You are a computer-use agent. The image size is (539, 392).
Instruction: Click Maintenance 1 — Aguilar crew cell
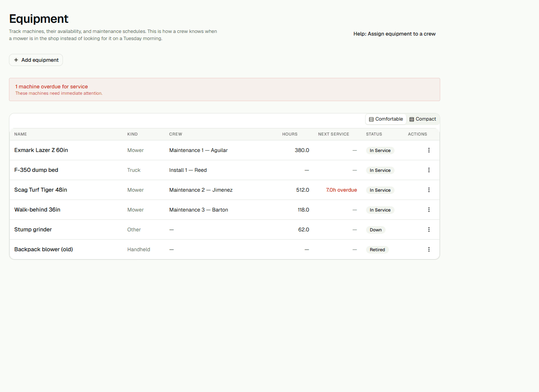pos(198,150)
